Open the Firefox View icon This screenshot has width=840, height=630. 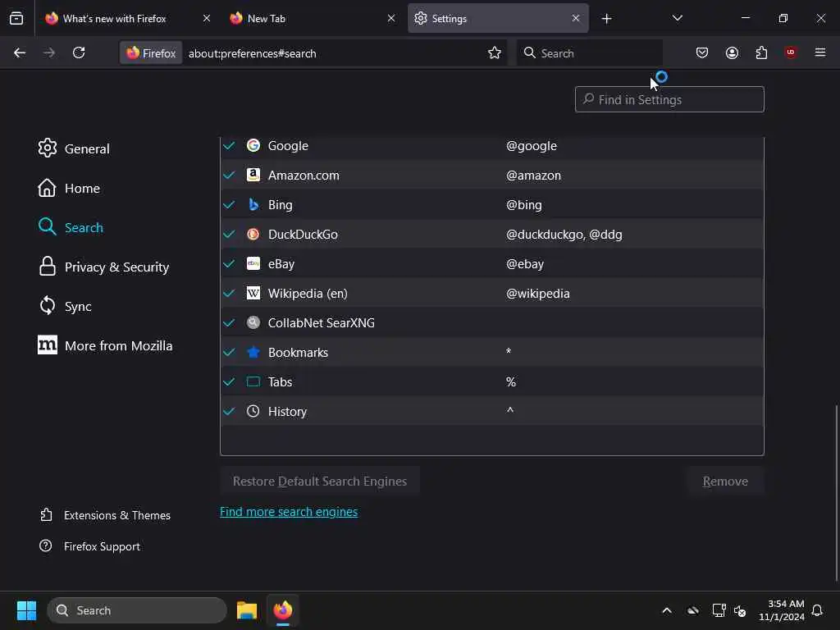click(x=16, y=19)
